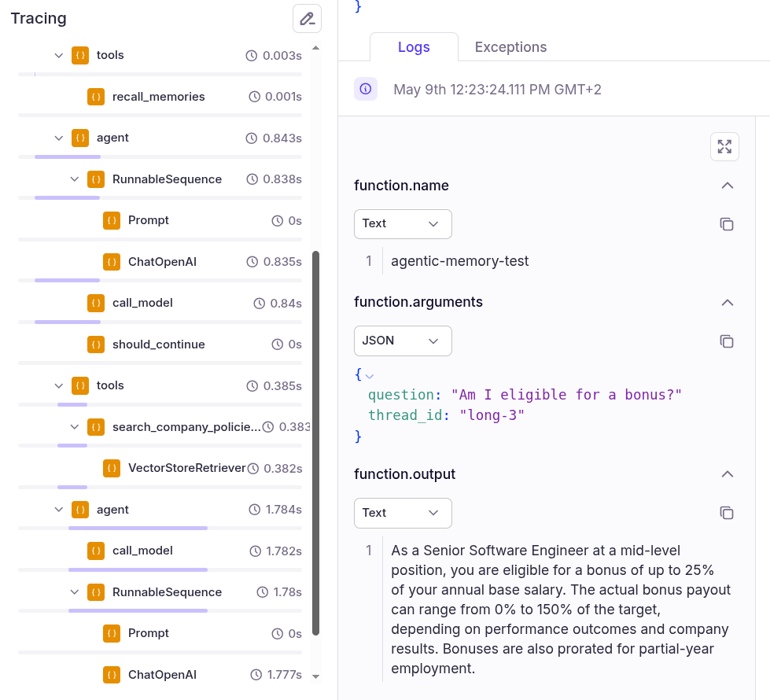Collapse the tools span with 0.385s

click(58, 385)
